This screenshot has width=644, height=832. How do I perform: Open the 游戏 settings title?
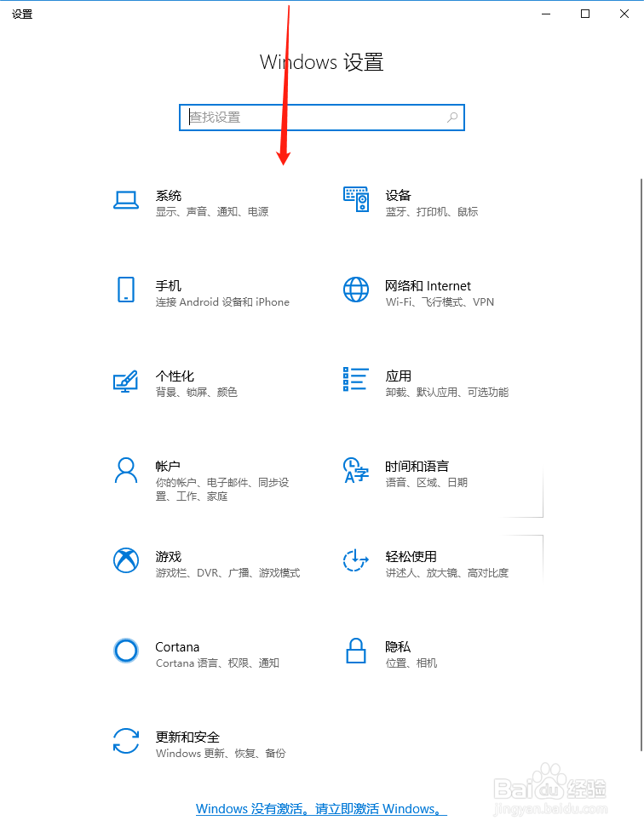pyautogui.click(x=169, y=557)
